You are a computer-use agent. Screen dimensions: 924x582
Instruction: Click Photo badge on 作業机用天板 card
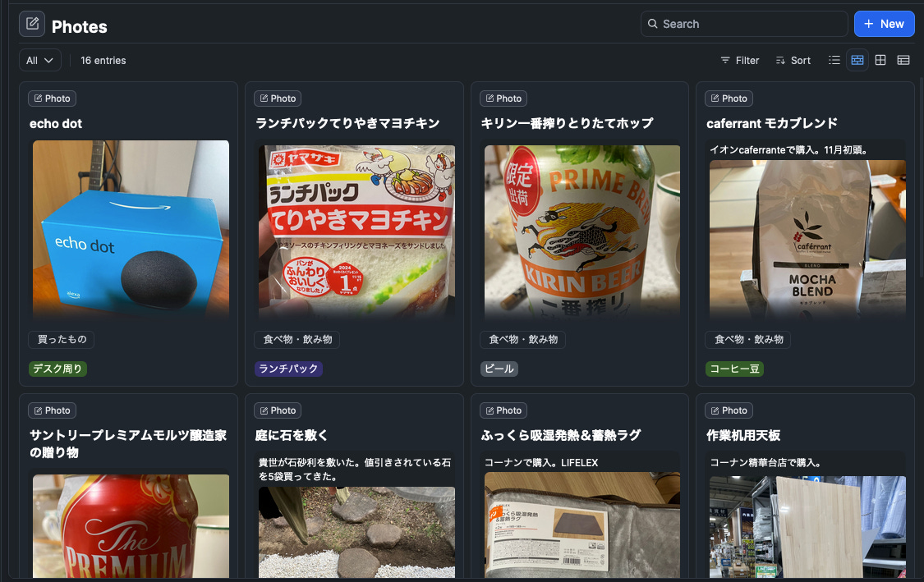click(729, 410)
